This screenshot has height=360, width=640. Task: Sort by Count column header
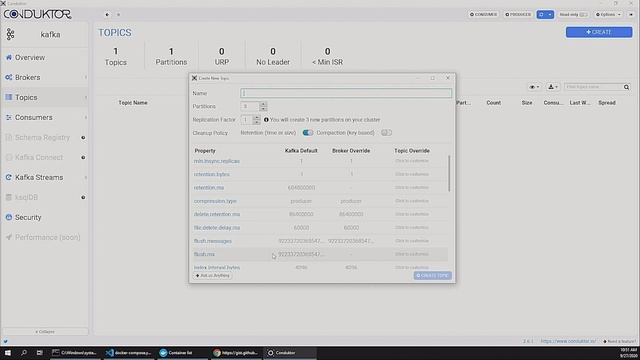click(493, 103)
